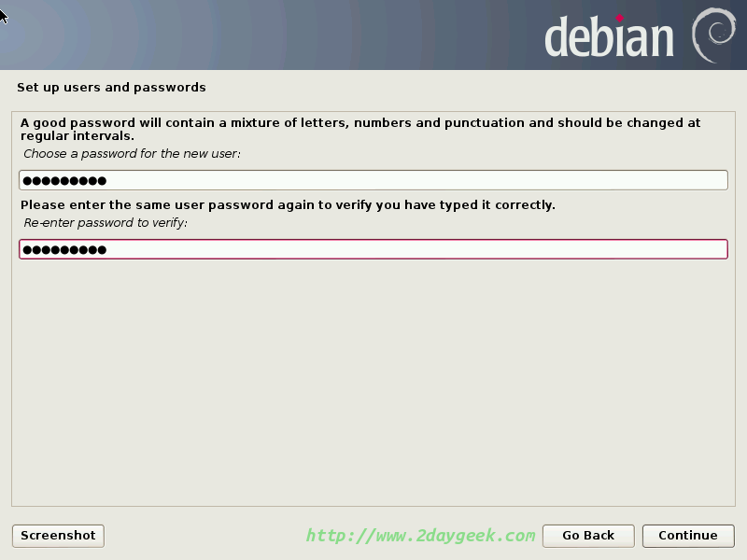The image size is (747, 560).
Task: Click the empty area of the main panel
Action: [x=373, y=381]
